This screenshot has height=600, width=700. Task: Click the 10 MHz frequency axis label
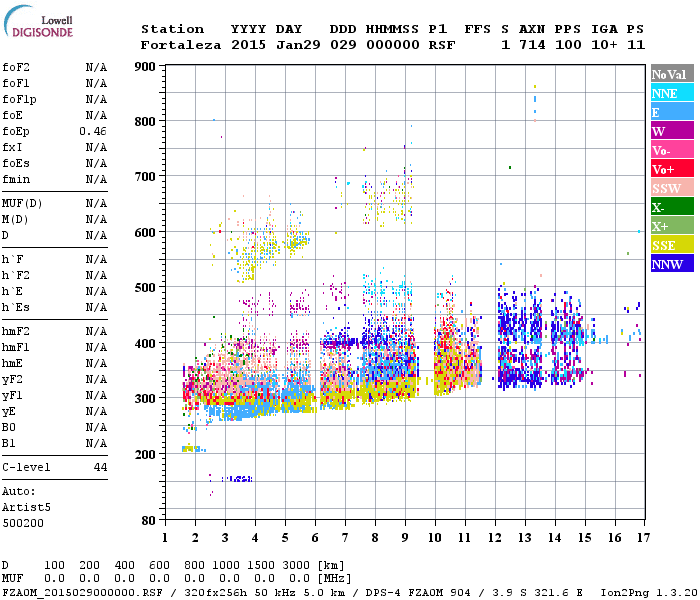[x=435, y=538]
